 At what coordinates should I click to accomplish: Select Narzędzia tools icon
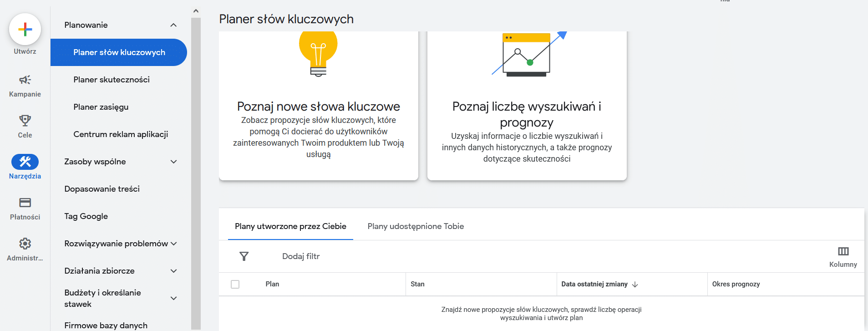click(25, 162)
